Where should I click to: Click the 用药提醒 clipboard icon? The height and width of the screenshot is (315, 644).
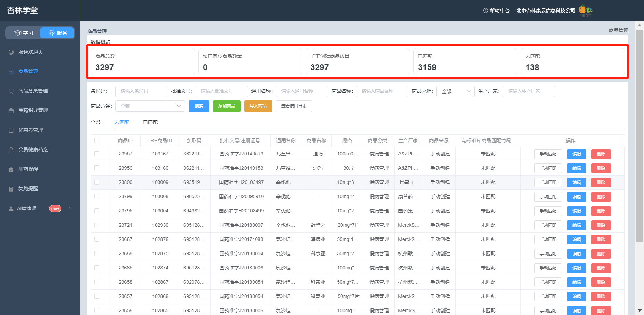[11, 169]
